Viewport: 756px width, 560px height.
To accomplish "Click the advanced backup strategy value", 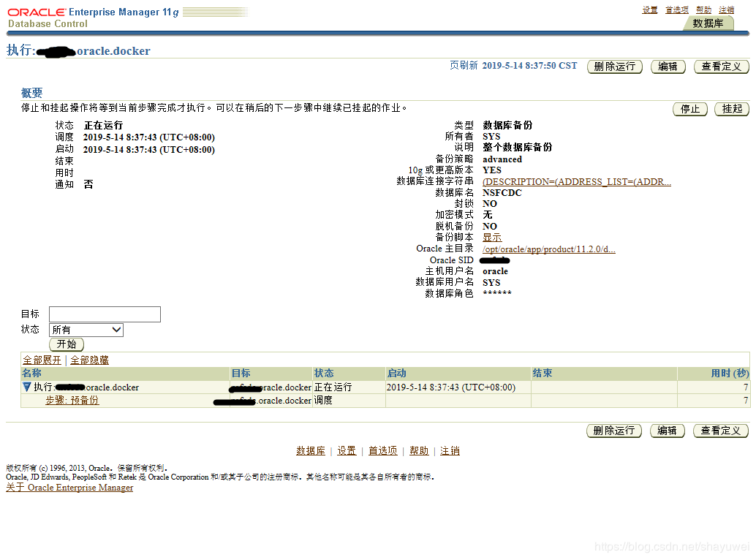I will pos(502,159).
